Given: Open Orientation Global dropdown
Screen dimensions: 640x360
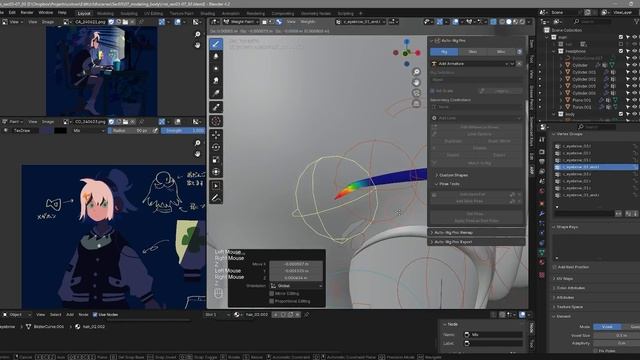Looking at the screenshot, I should [296, 286].
